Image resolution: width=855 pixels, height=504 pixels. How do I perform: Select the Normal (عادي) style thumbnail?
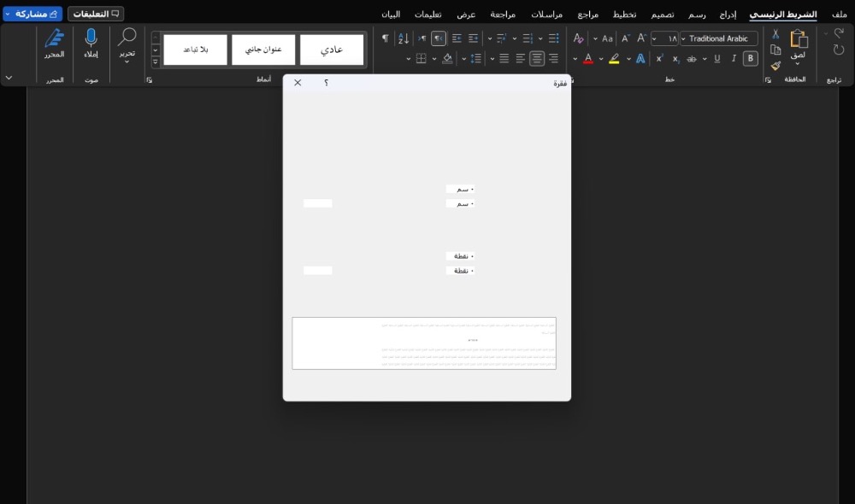point(332,50)
